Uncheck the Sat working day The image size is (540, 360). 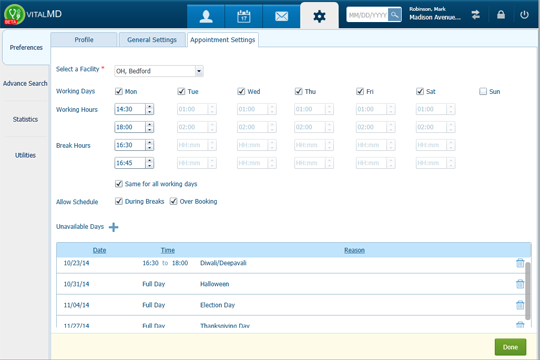click(x=420, y=91)
